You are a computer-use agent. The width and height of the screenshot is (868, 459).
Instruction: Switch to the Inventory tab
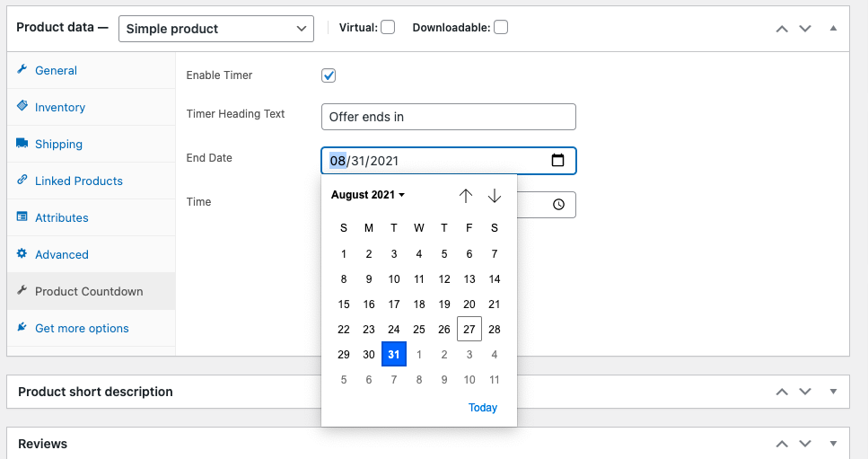60,108
